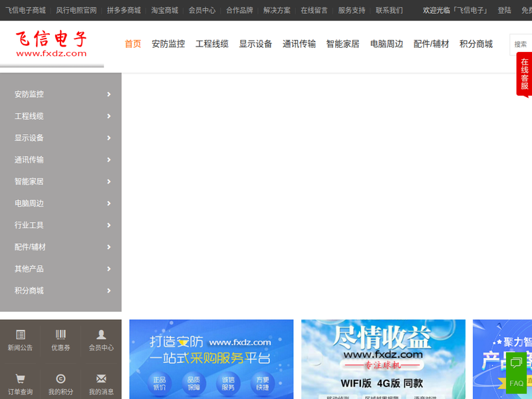The width and height of the screenshot is (532, 399).
Task: Go to 积分商城 in main navigation
Action: pos(476,44)
